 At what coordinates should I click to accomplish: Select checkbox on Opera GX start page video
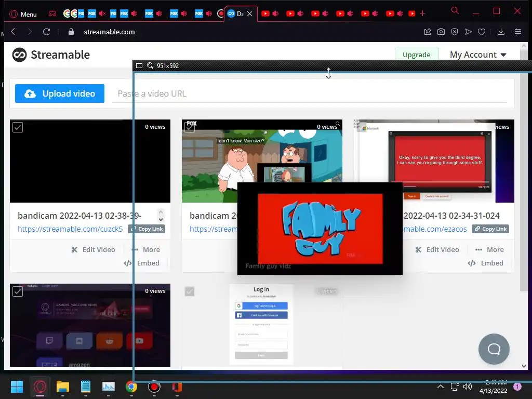coord(18,291)
